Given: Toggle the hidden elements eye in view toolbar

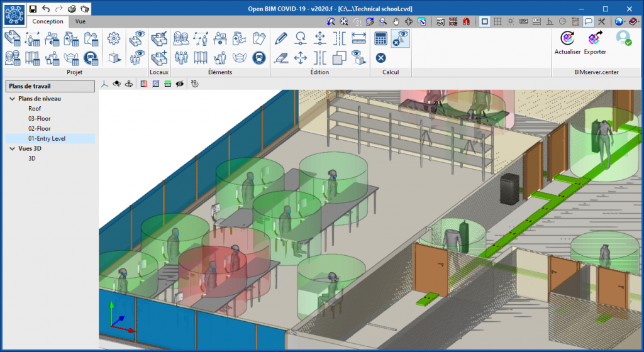Looking at the screenshot, I should 179,83.
